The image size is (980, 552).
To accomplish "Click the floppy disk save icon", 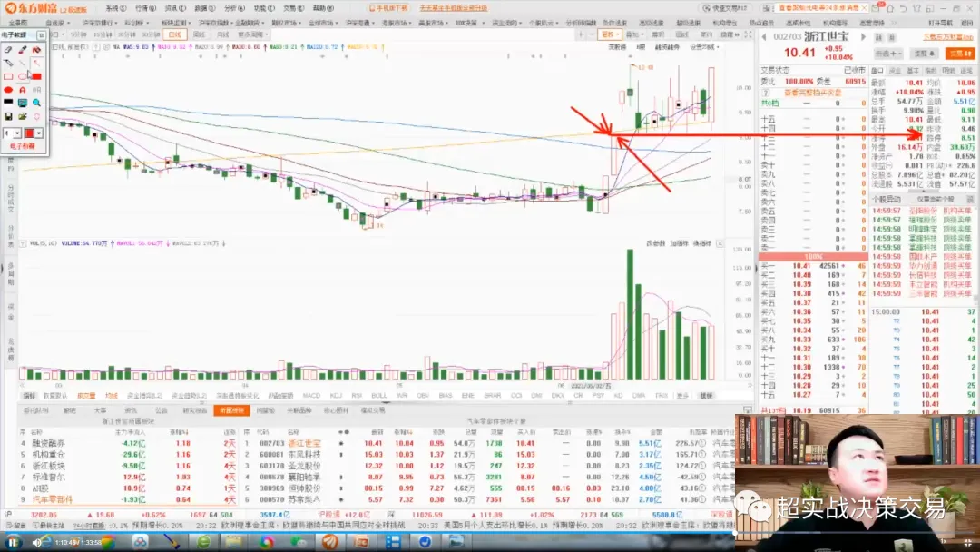I will (8, 116).
